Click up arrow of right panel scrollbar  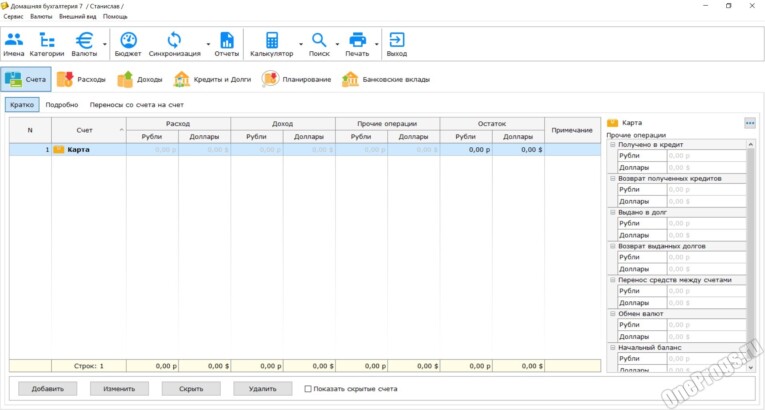click(x=751, y=145)
